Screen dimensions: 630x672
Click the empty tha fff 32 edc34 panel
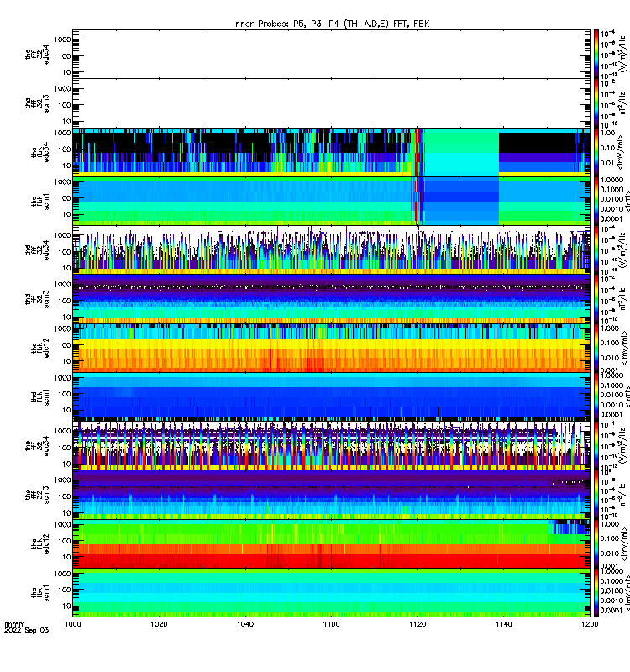pyautogui.click(x=331, y=54)
